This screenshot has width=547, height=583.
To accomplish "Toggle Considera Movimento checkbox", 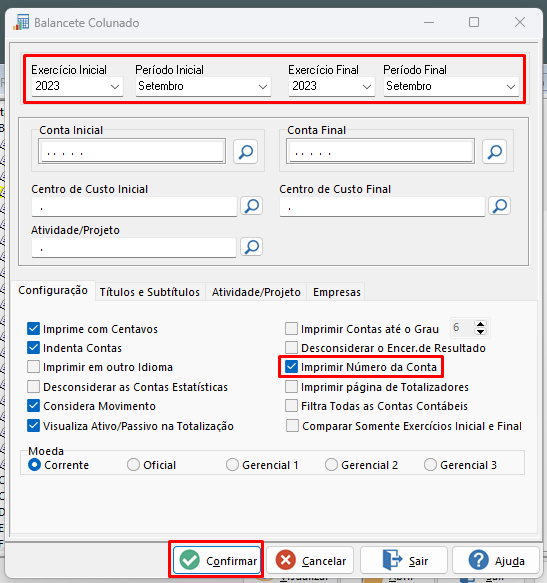I will point(33,406).
